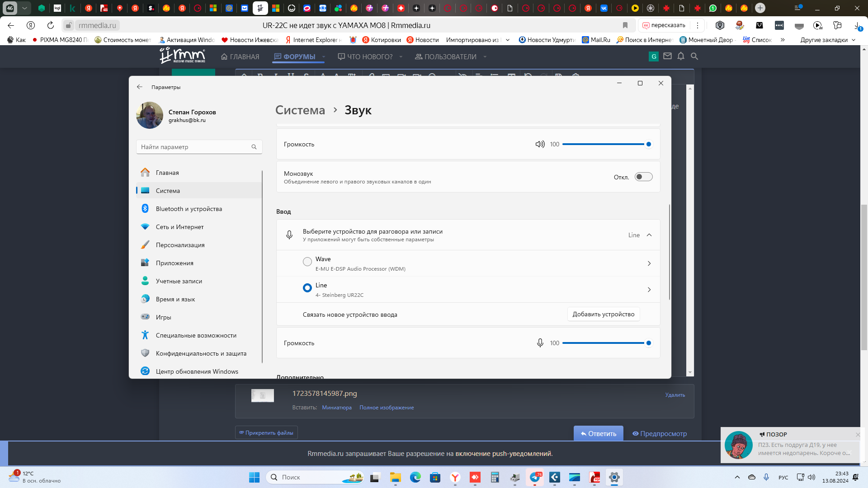Image resolution: width=868 pixels, height=488 pixels.
Task: Open Settings gear in taskbar
Action: 614,477
